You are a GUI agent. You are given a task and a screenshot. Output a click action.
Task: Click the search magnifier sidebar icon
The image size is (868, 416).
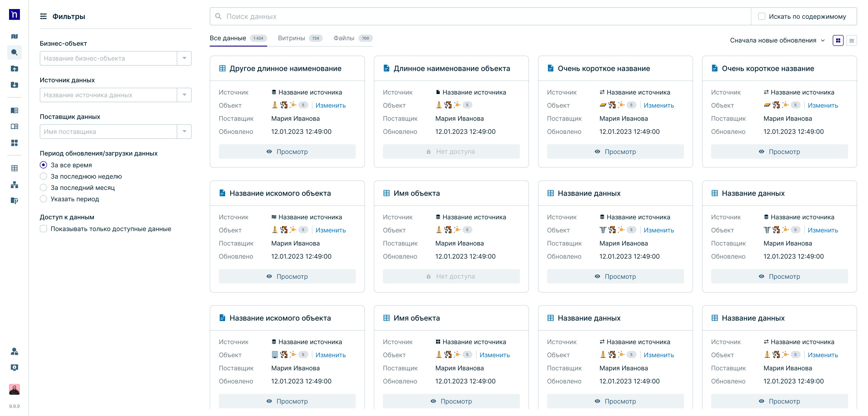pyautogui.click(x=14, y=52)
